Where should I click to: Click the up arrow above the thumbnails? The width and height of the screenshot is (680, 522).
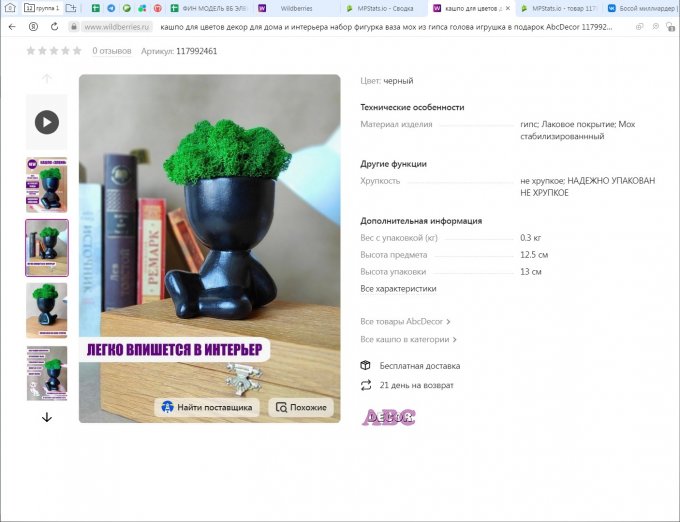47,78
